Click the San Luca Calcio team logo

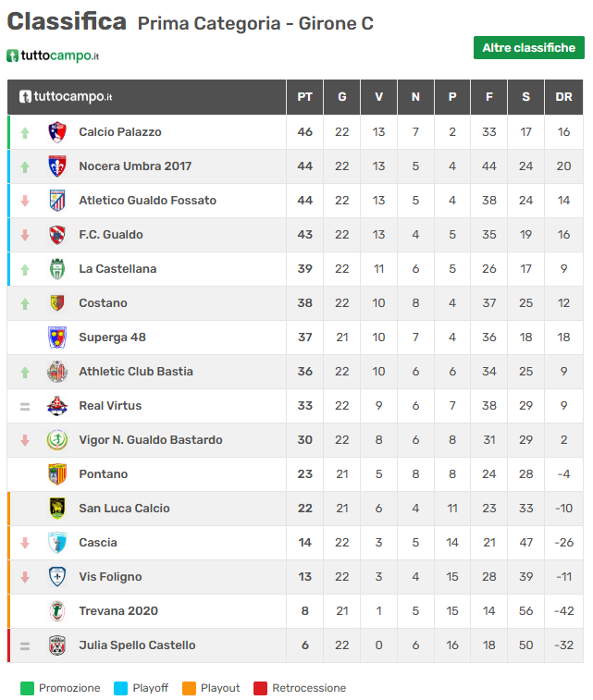(x=57, y=509)
